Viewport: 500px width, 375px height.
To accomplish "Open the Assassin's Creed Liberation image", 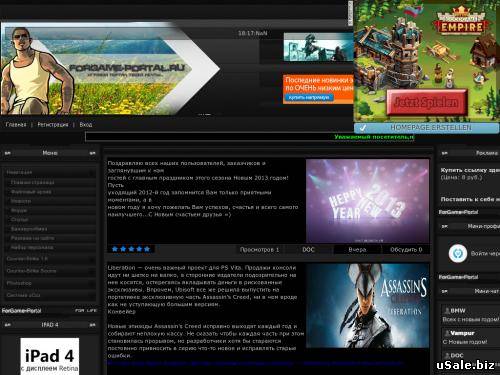I will click(x=367, y=306).
